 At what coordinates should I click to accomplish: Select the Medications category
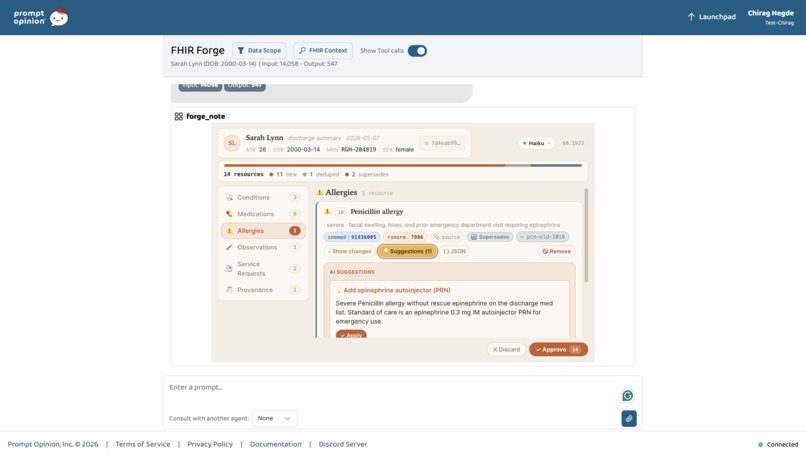[x=263, y=214]
